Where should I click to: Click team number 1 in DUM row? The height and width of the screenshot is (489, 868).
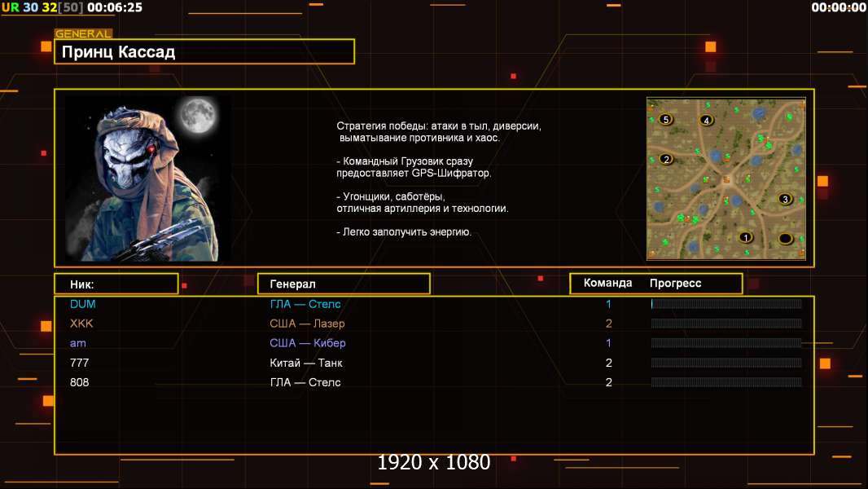coord(608,304)
